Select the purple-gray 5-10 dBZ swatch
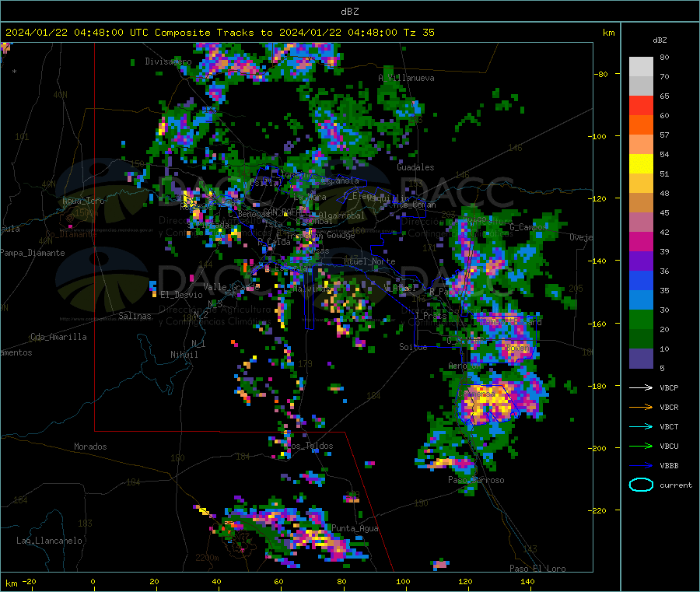 pos(641,359)
